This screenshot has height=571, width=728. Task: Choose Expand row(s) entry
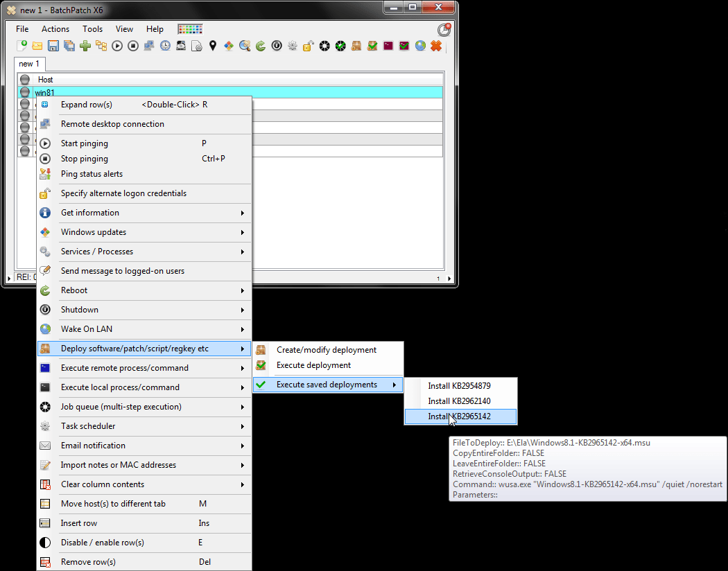pos(144,105)
